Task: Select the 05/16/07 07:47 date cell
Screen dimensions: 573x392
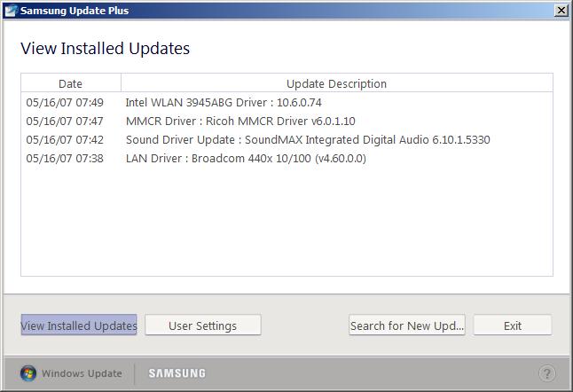Action: [65, 121]
